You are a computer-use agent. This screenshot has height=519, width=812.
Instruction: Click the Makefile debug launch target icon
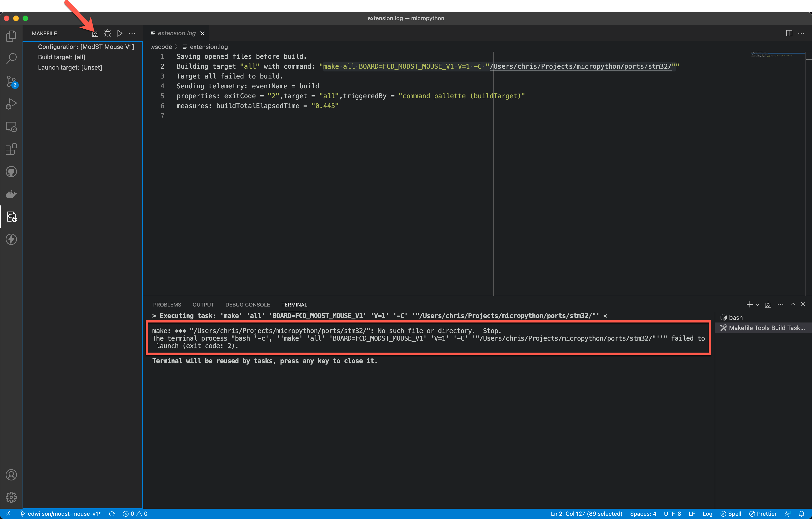point(108,33)
